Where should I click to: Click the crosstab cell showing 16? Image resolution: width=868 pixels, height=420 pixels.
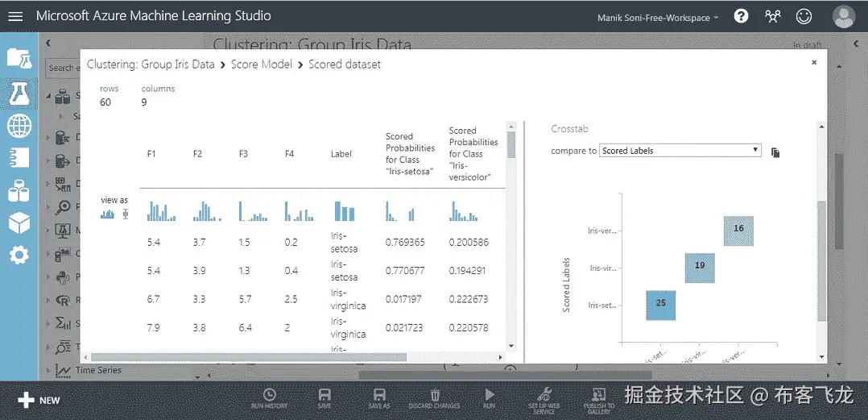pos(738,231)
